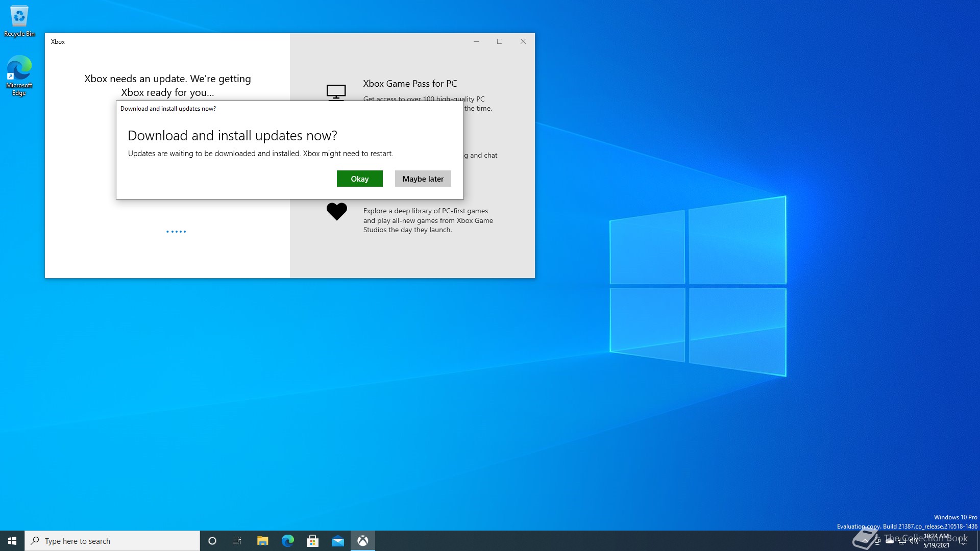The width and height of the screenshot is (980, 551).
Task: Click the Xbox app taskbar icon
Action: click(362, 541)
